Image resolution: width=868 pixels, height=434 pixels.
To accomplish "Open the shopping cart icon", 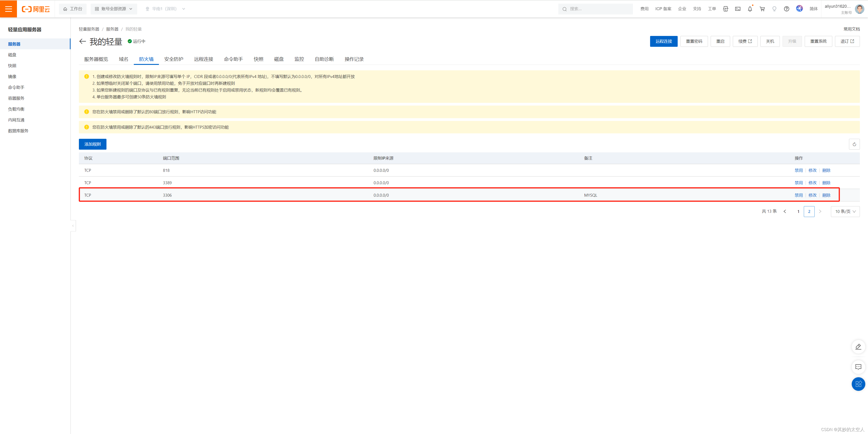I will tap(762, 9).
